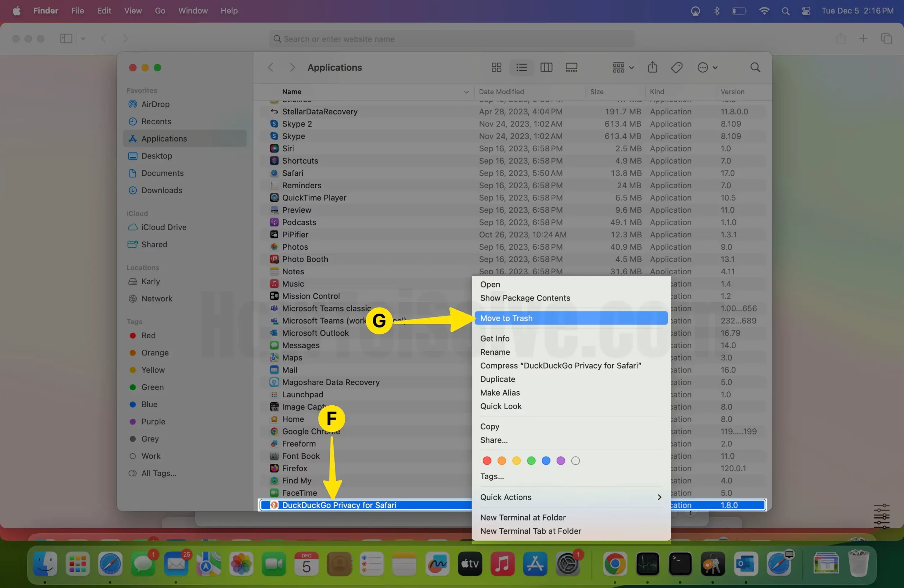Open the Go menu in menu bar
904x588 pixels.
point(160,11)
